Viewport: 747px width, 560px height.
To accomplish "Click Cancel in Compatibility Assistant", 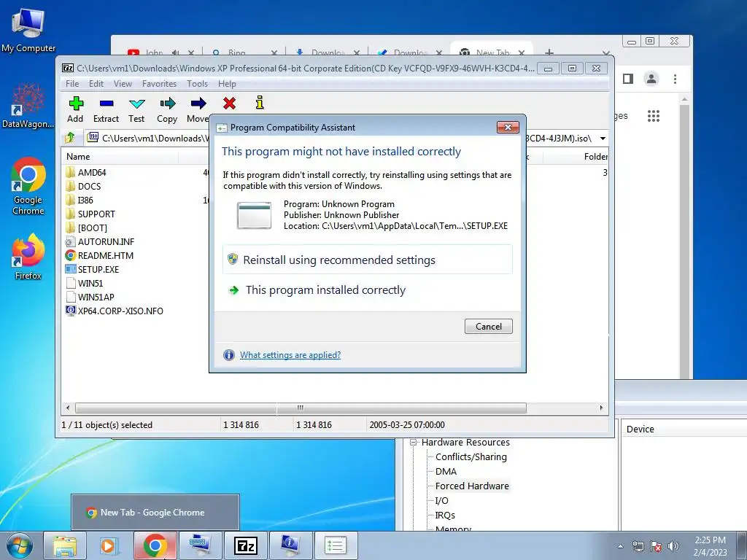I will [488, 326].
